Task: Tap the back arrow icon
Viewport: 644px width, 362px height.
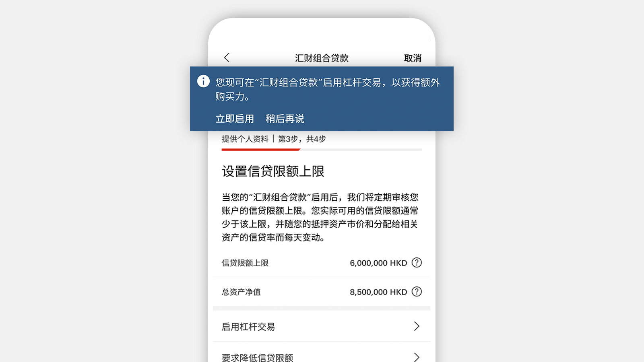Action: tap(227, 58)
